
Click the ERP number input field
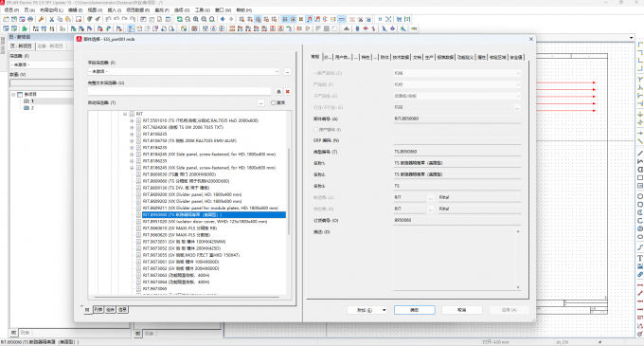[457, 140]
